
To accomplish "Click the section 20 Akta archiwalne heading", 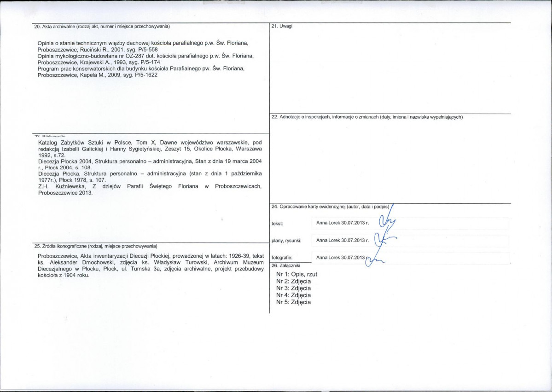I will coord(102,26).
